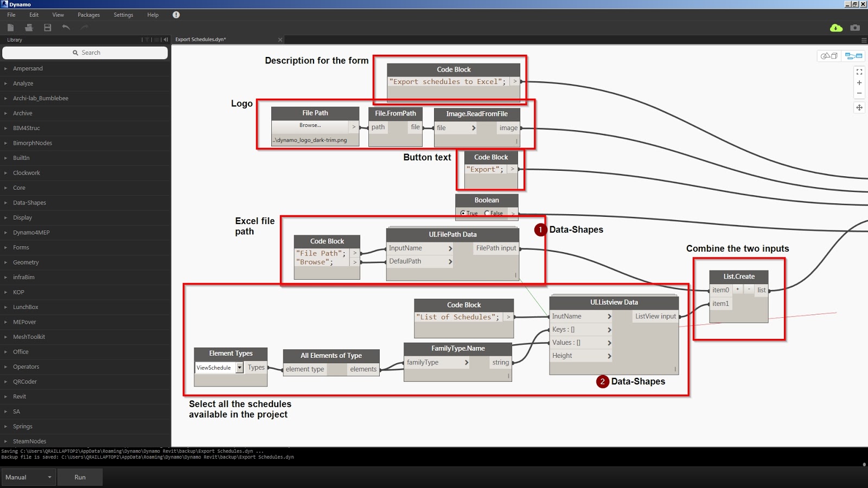Click the search magnifier icon
868x488 pixels.
(x=75, y=53)
